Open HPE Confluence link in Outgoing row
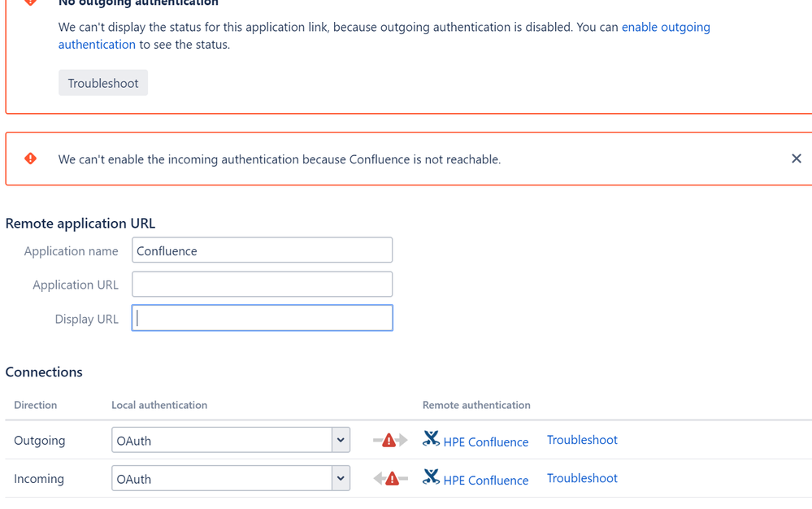The width and height of the screenshot is (812, 509). [x=486, y=442]
